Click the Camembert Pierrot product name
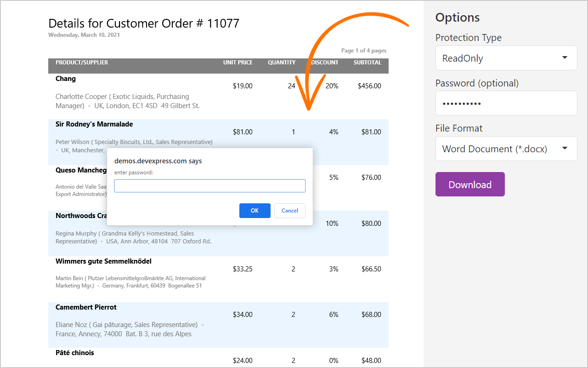 point(86,307)
